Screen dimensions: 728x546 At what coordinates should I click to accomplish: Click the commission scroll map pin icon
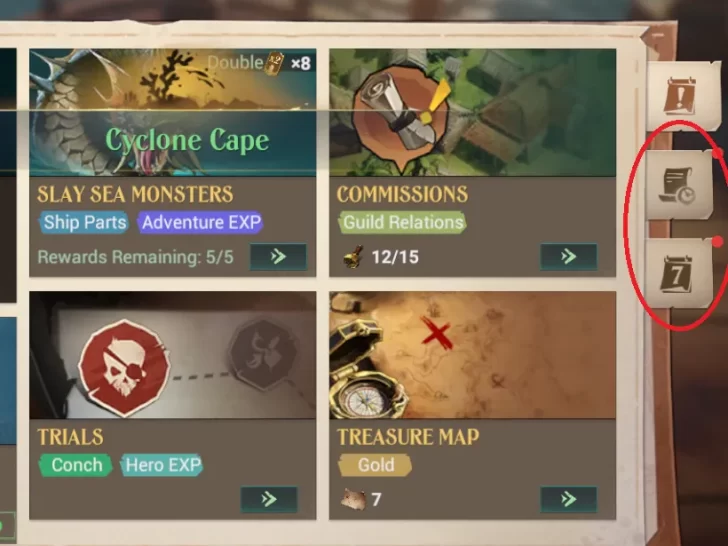[x=402, y=118]
